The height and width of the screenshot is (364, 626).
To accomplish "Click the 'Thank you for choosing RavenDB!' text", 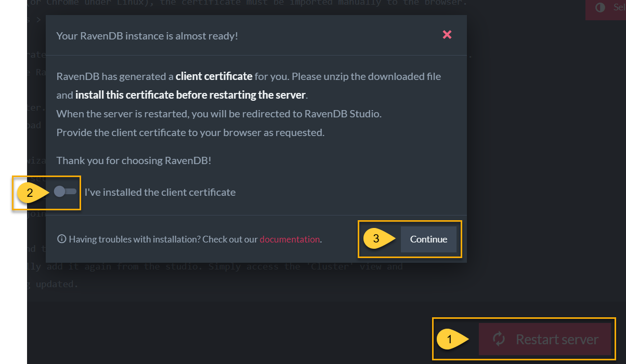I will [x=134, y=160].
